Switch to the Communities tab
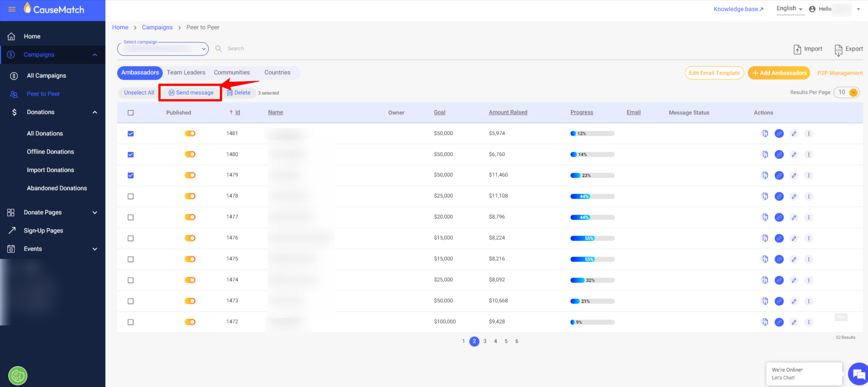The width and height of the screenshot is (868, 387). click(232, 72)
